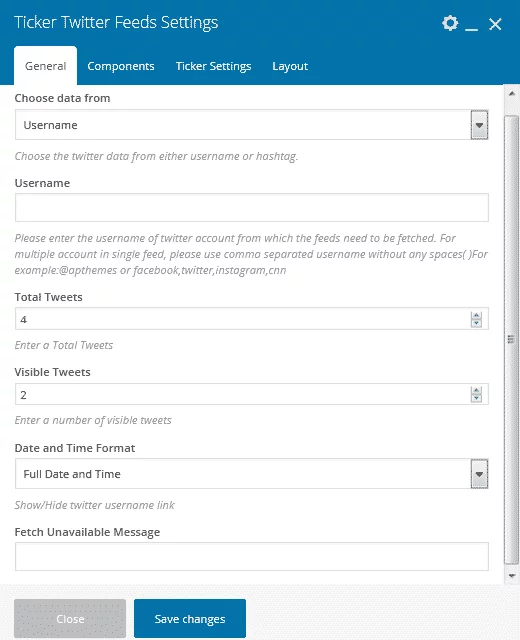Close the settings dialog with X icon
This screenshot has width=520, height=640.
495,24
